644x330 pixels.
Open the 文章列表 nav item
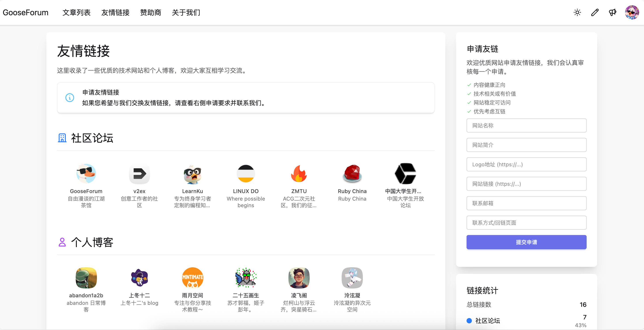pyautogui.click(x=77, y=13)
